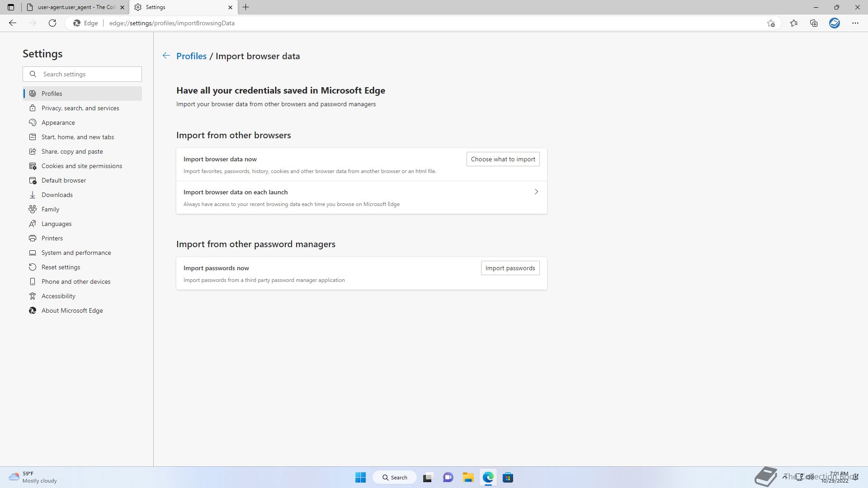Open Phone and other devices settings

(x=82, y=282)
